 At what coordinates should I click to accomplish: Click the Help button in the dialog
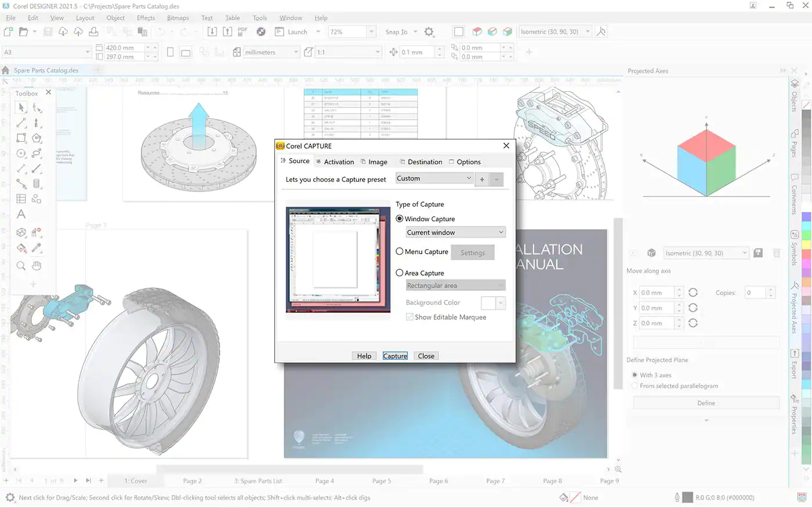pyautogui.click(x=364, y=355)
